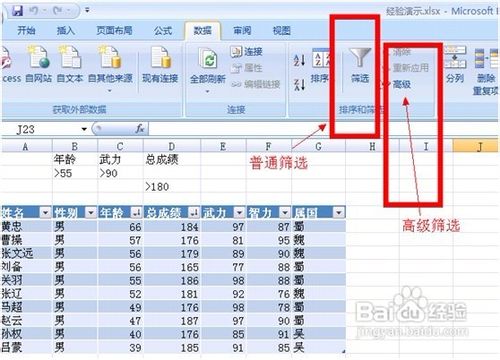Viewport: 500px width, 360px height.
Task: Sort descending with the Z-A icon
Action: [x=299, y=84]
